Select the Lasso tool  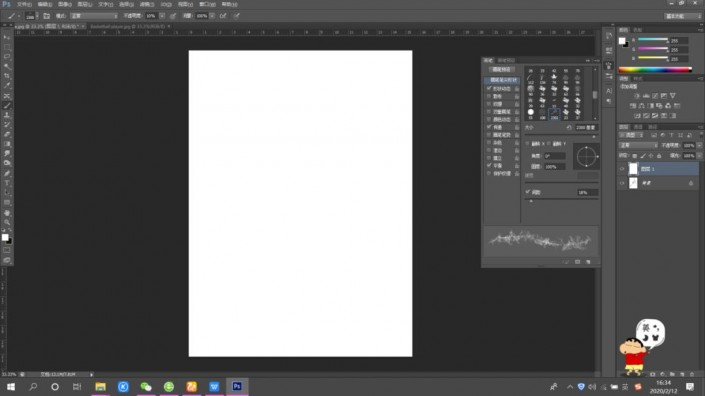[7, 57]
